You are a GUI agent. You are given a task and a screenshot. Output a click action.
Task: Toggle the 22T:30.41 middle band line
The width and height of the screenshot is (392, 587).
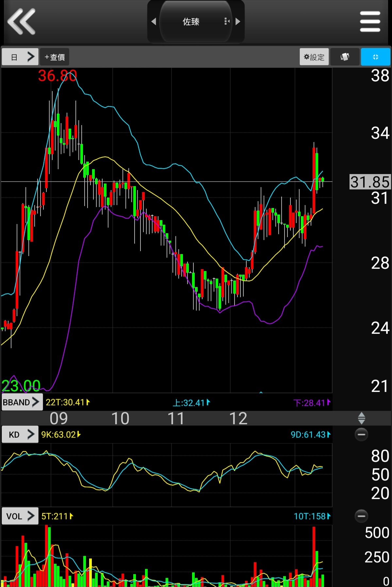68,402
